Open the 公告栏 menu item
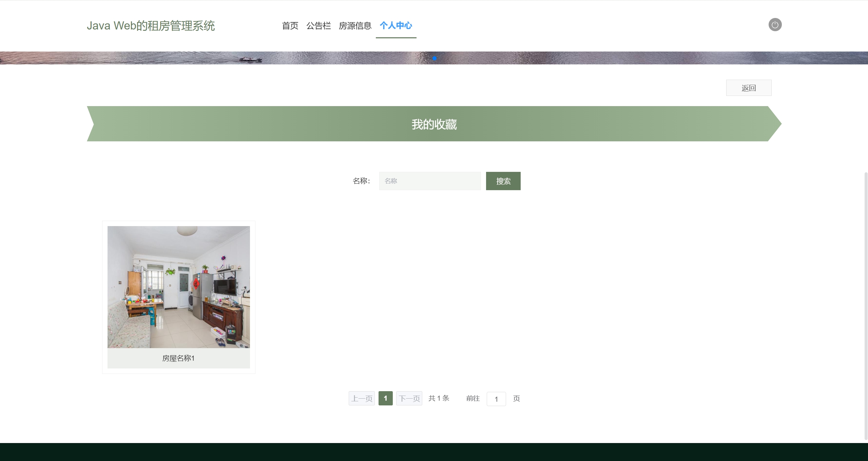The height and width of the screenshot is (461, 868). click(x=319, y=26)
